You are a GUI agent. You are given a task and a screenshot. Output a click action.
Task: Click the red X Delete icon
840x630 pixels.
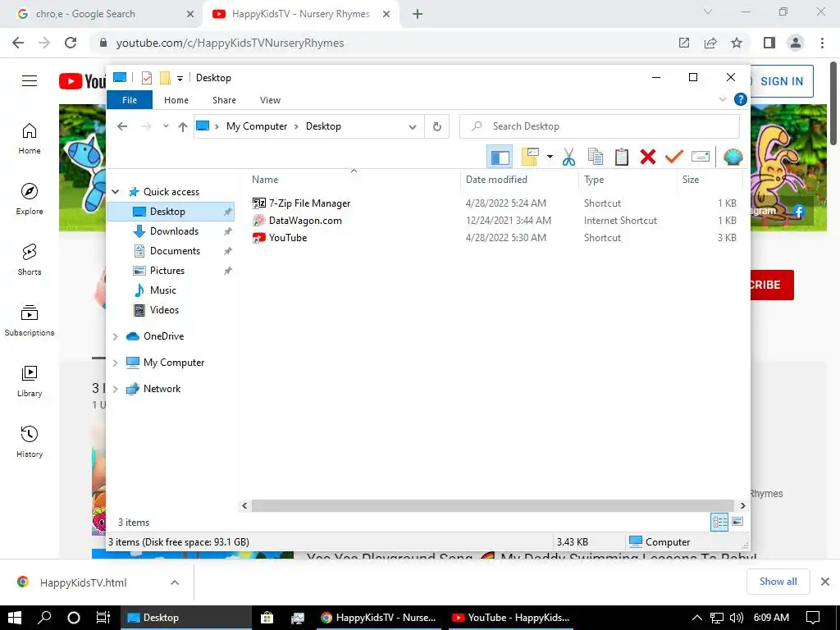coord(648,157)
